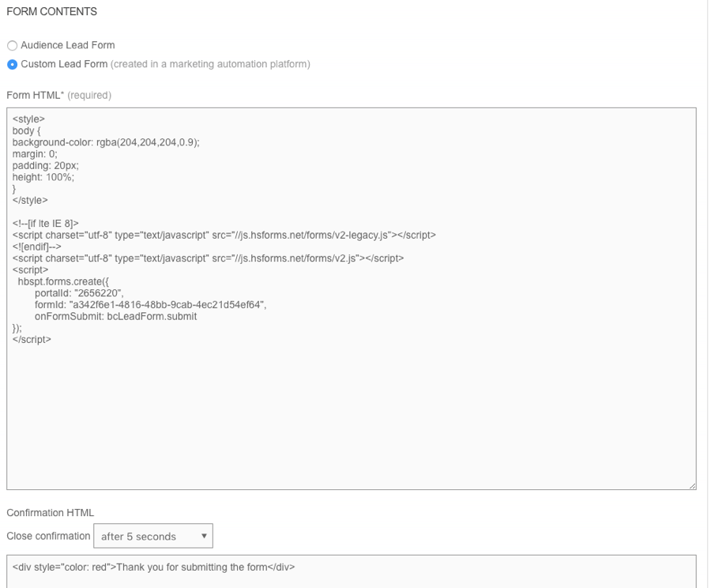
Task: Click the hbspt.forms.create line
Action: pyautogui.click(x=67, y=281)
